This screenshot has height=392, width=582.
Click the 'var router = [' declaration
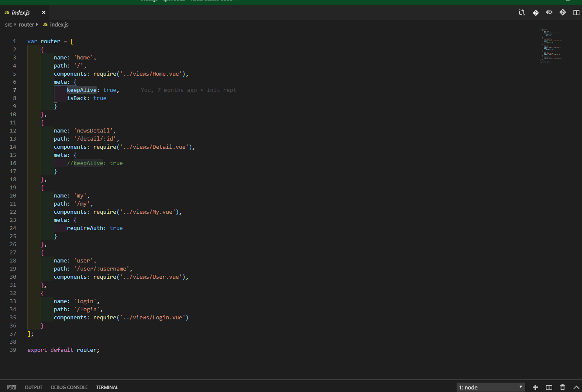coord(50,41)
